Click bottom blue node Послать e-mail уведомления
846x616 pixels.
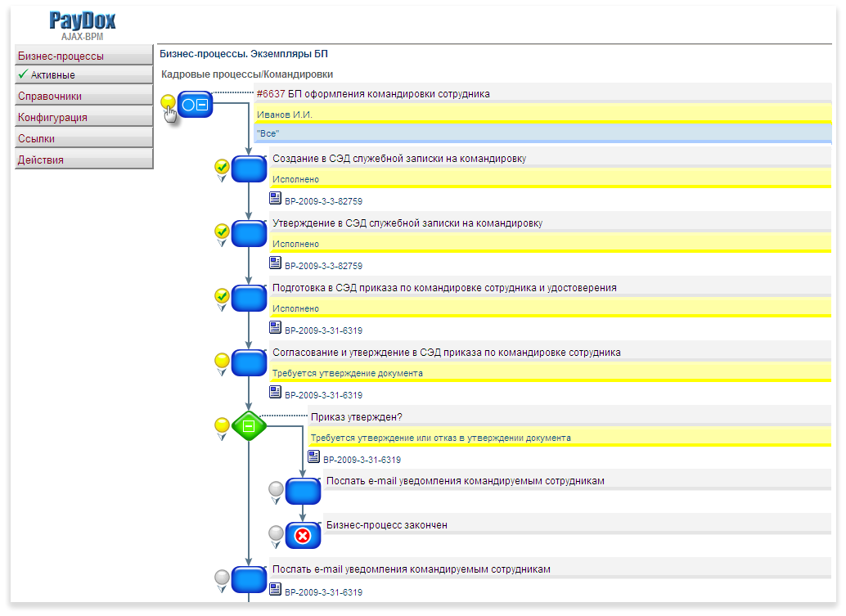tap(249, 580)
